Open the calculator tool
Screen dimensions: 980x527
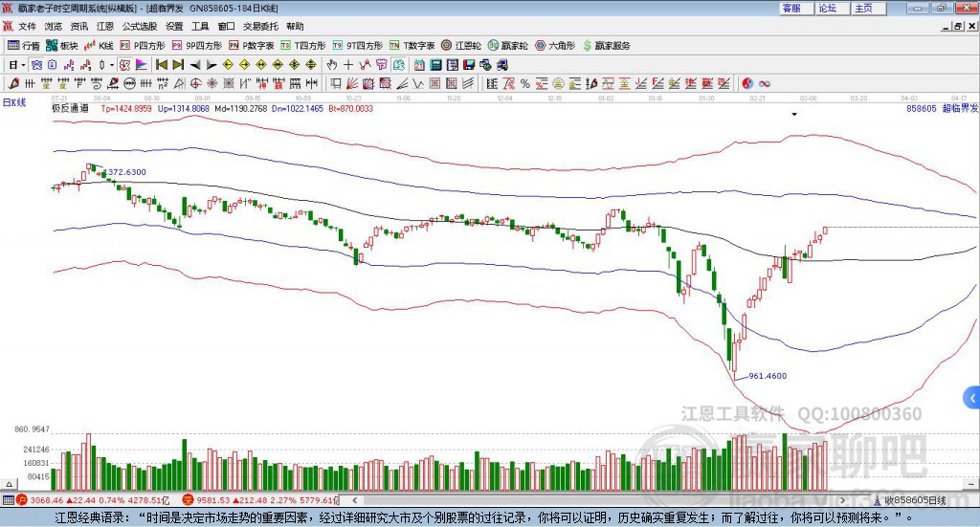435,65
